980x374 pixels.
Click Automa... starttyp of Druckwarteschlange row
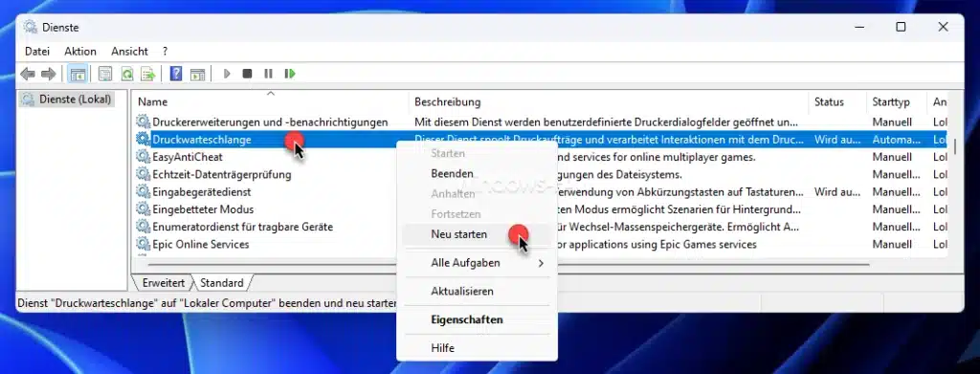(x=897, y=140)
